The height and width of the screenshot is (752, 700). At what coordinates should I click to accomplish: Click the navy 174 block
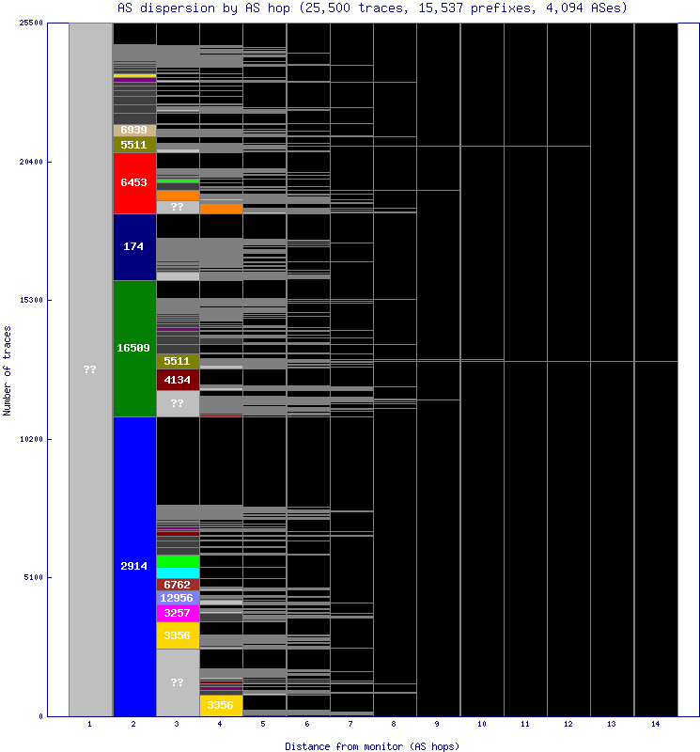coord(134,246)
